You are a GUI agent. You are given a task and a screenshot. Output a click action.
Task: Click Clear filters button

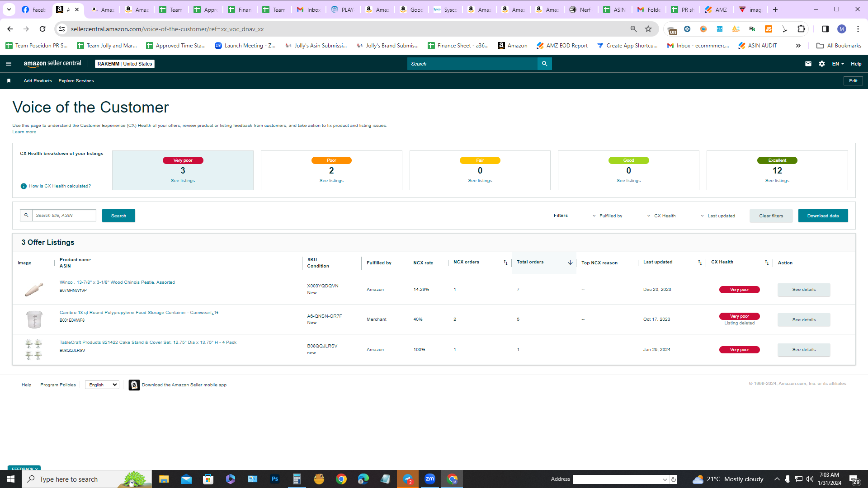pos(771,216)
